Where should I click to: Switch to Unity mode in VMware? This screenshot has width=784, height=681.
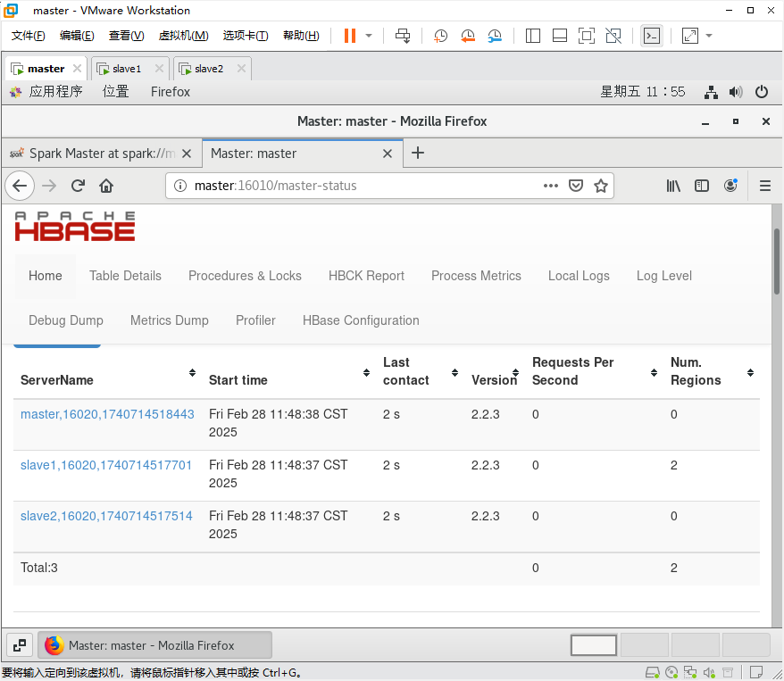click(x=613, y=36)
